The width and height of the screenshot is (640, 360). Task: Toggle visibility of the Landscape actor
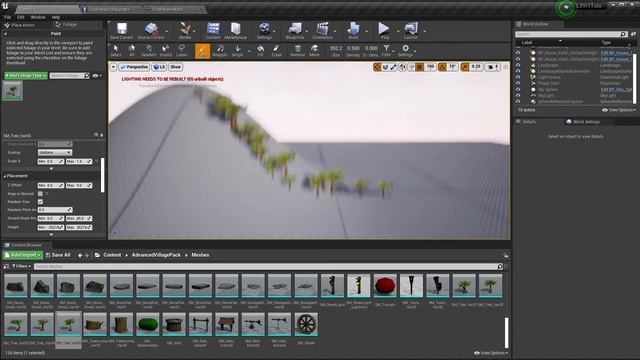tap(518, 65)
